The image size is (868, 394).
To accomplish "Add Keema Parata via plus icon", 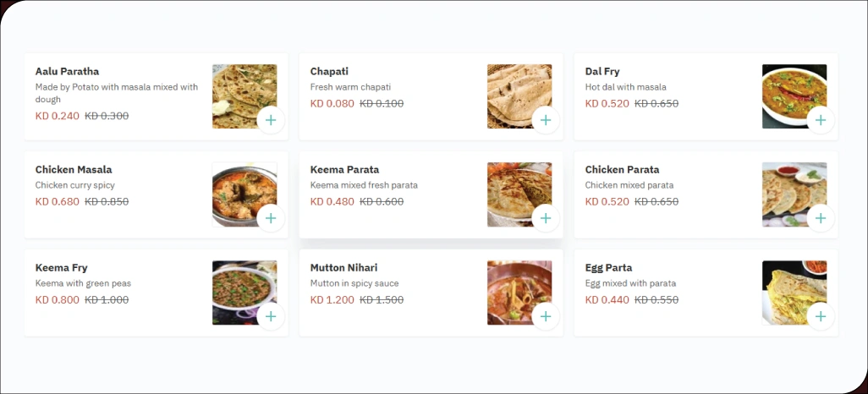I will [546, 218].
